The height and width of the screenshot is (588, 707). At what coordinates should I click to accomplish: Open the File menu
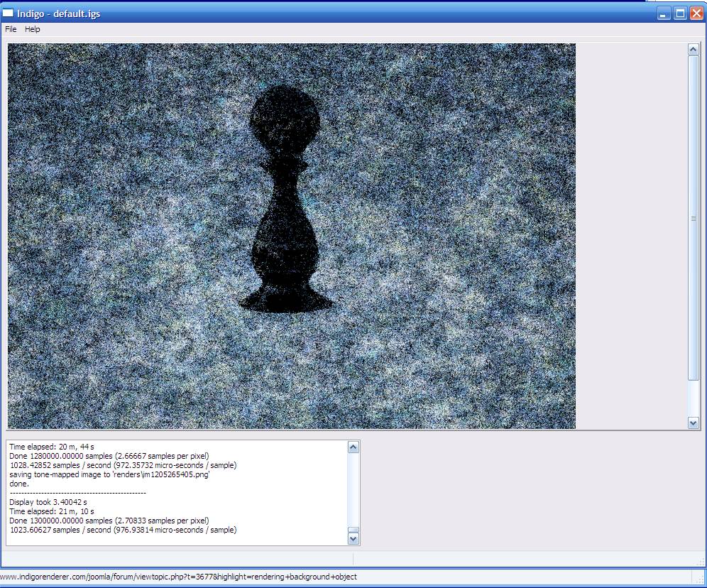tap(11, 29)
